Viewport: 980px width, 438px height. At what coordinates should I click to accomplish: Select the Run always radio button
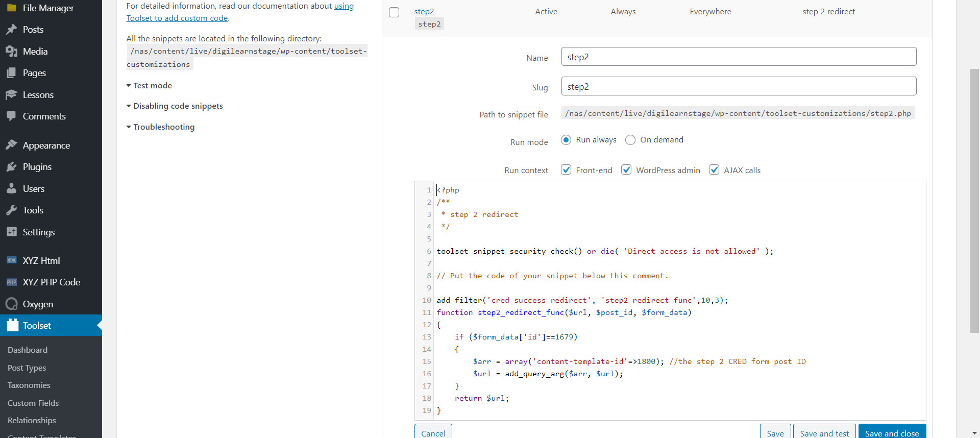[566, 140]
